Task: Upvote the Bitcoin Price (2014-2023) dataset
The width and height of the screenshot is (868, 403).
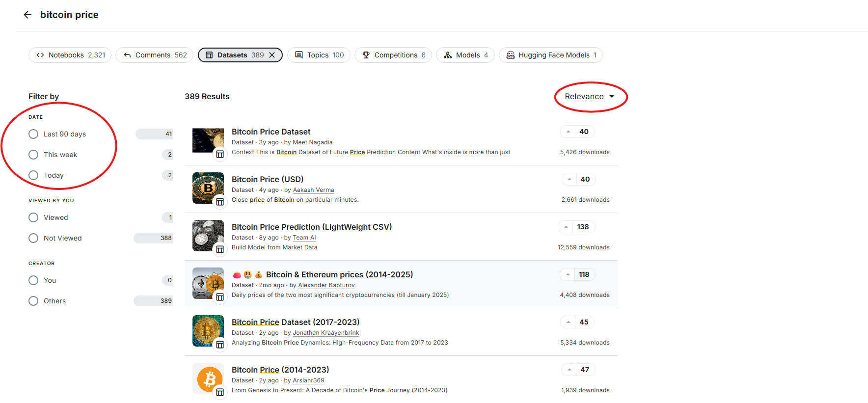Action: 569,370
